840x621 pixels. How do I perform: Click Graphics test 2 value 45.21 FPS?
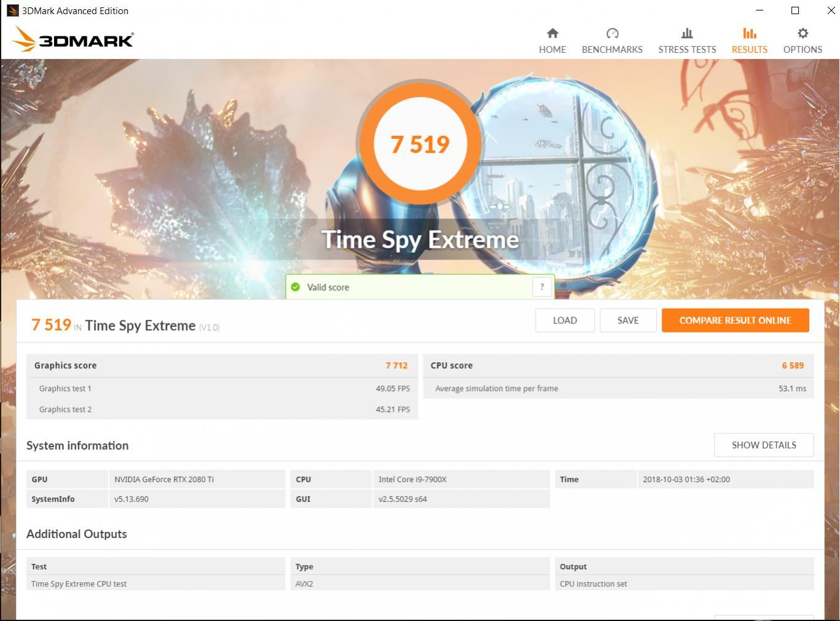393,409
